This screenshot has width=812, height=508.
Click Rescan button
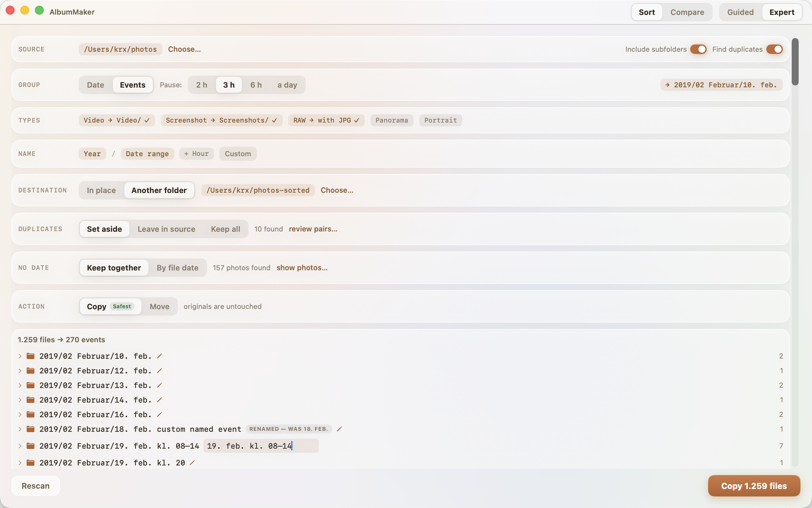coord(36,485)
